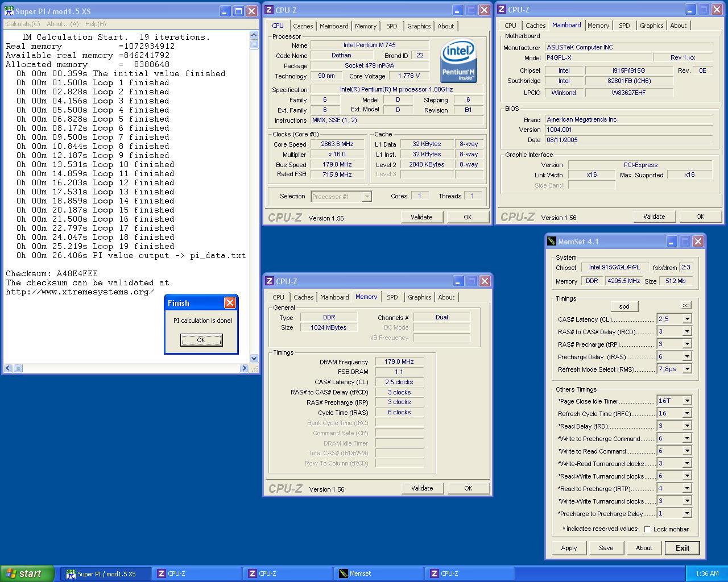Screen dimensions: 728x582
Task: Close the Finish dialog with the X button
Action: [x=230, y=303]
